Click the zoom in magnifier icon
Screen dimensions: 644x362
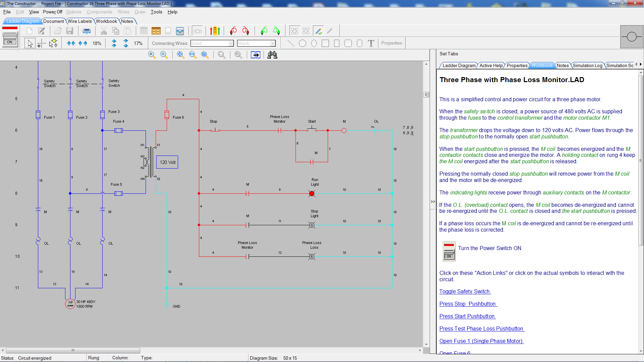(152, 55)
